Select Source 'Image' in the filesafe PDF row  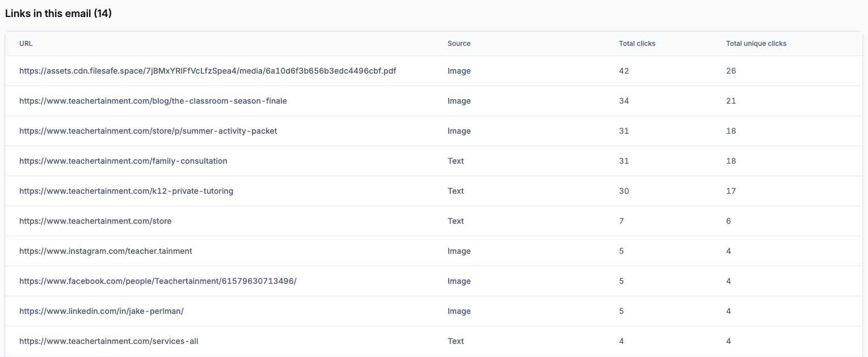459,71
